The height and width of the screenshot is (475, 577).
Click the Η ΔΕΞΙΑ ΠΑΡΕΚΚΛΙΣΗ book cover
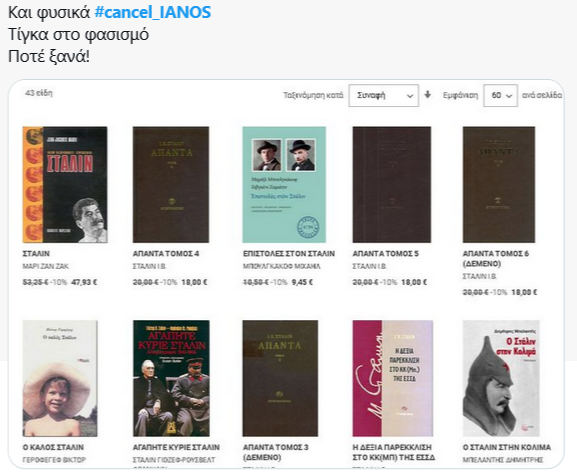(393, 378)
